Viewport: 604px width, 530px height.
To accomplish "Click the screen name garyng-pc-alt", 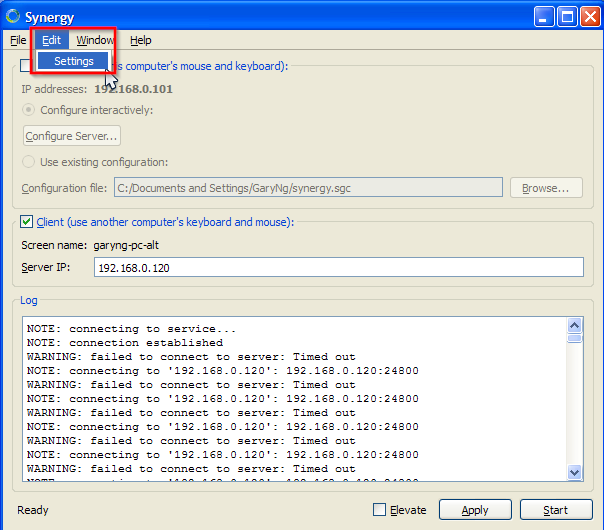I will [126, 245].
